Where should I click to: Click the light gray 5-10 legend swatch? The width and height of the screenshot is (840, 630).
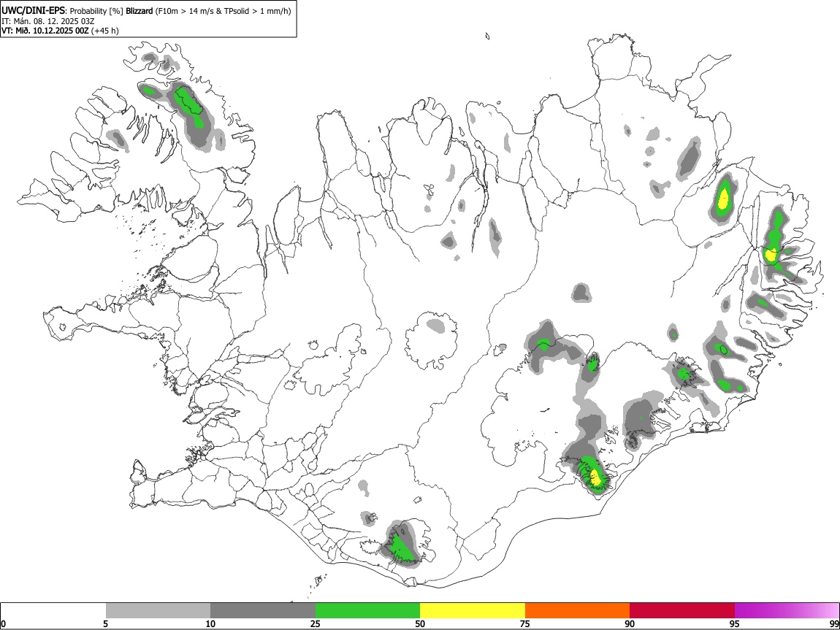pyautogui.click(x=158, y=610)
